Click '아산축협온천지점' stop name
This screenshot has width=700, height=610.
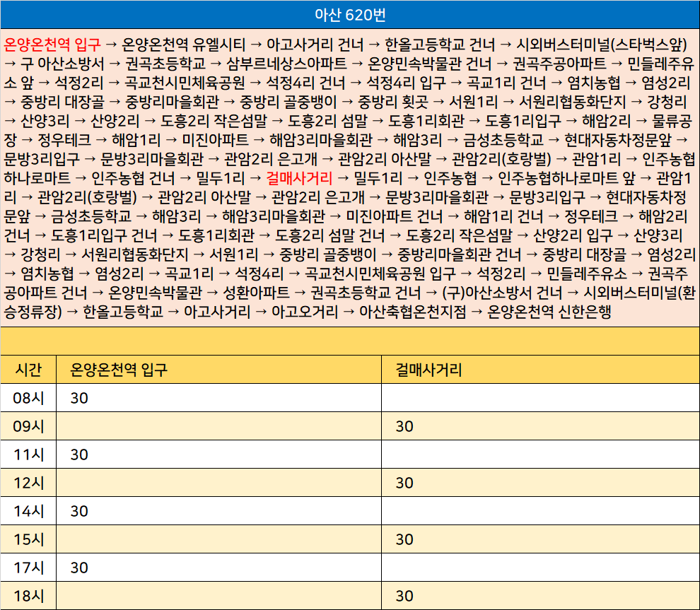click(412, 312)
